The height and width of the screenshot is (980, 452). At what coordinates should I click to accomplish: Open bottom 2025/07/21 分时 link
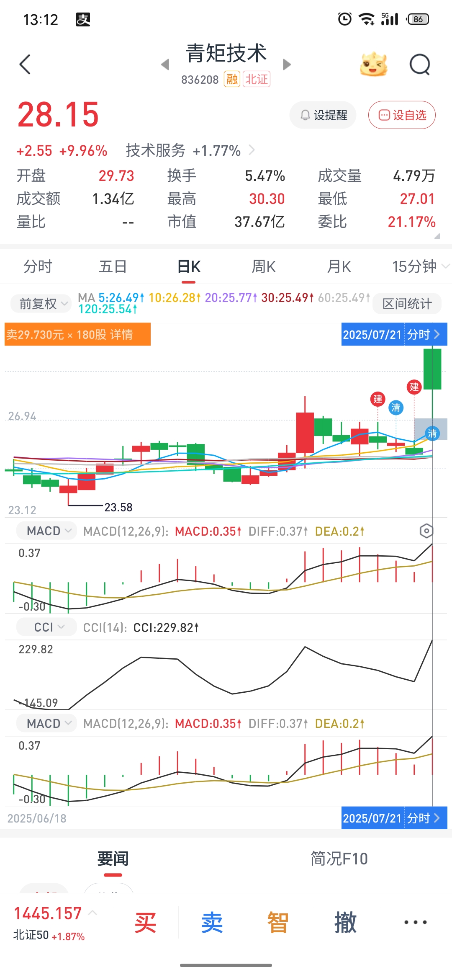click(x=394, y=818)
